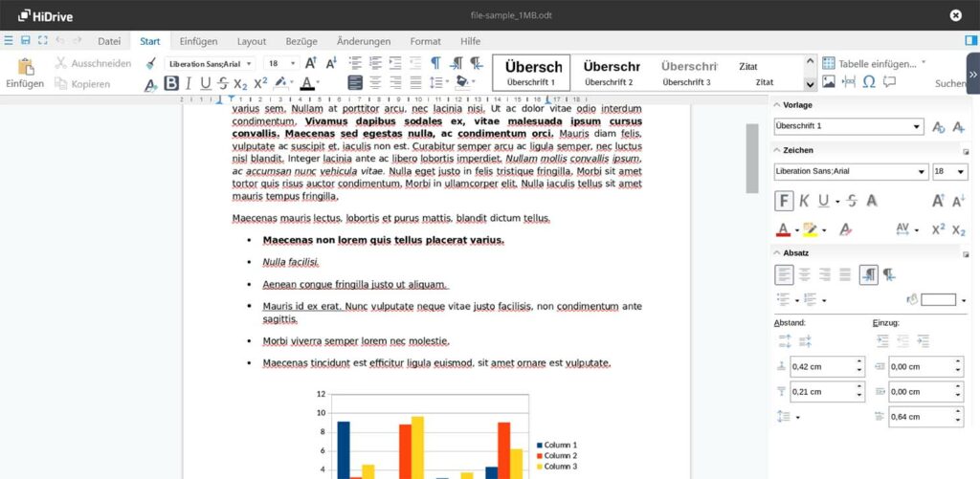Apply the Überschrift 2 style
This screenshot has width=980, height=479.
coord(612,73)
